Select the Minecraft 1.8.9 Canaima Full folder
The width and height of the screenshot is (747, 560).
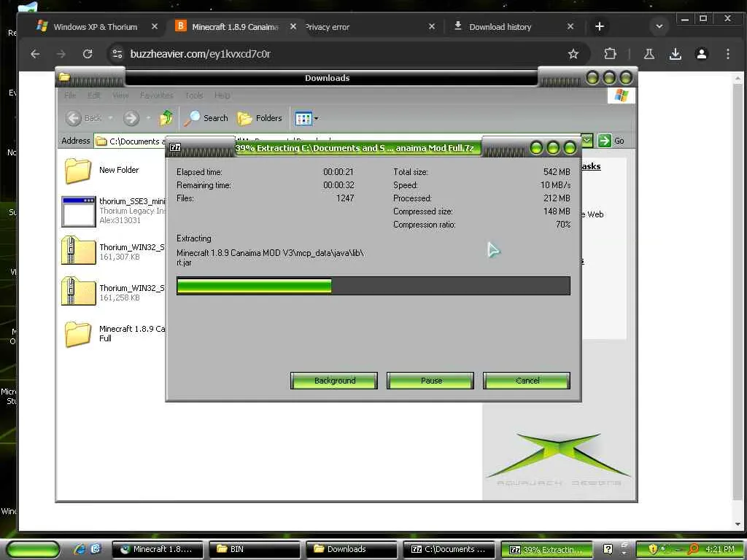pos(115,333)
